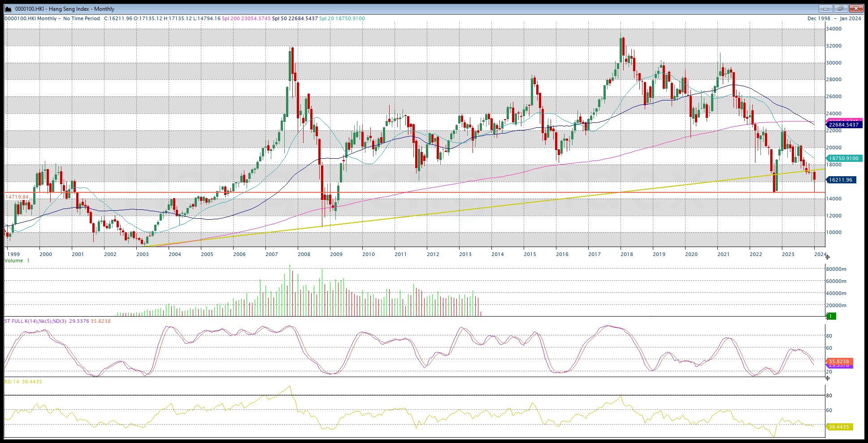868x443 pixels.
Task: Click the 10000 price axis label
Action: tap(834, 232)
